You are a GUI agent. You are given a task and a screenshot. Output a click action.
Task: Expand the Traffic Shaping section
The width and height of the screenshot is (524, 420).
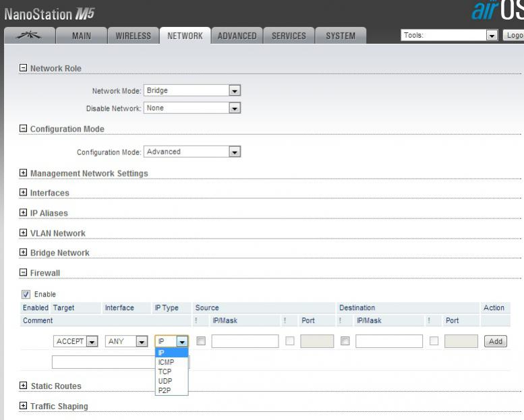coord(23,405)
